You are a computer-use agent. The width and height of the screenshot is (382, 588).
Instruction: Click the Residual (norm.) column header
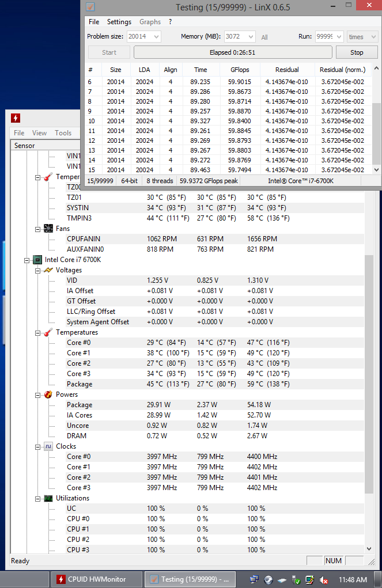coord(343,70)
